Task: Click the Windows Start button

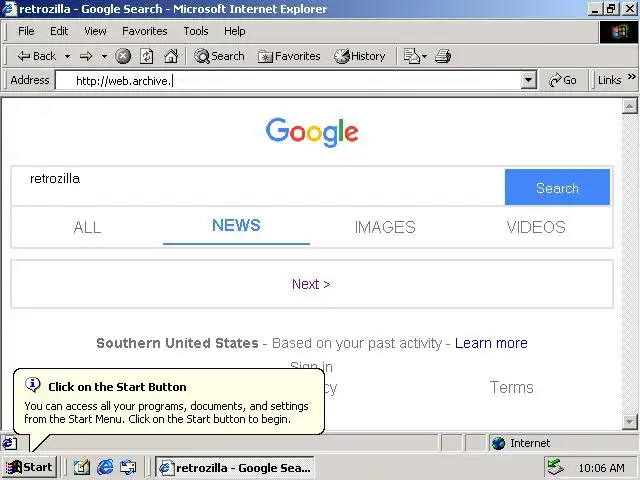Action: click(x=29, y=467)
